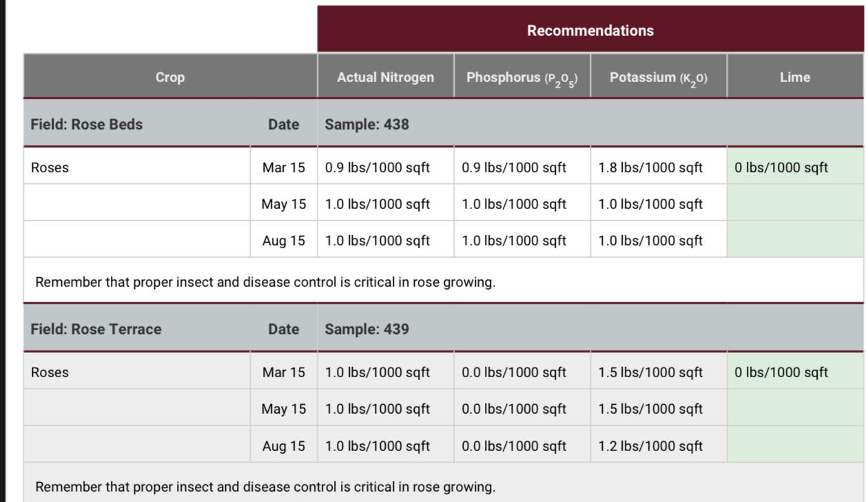Click the Rose Terrace Aug 15 date cell
Viewport: 868px width, 502px height.
click(284, 446)
